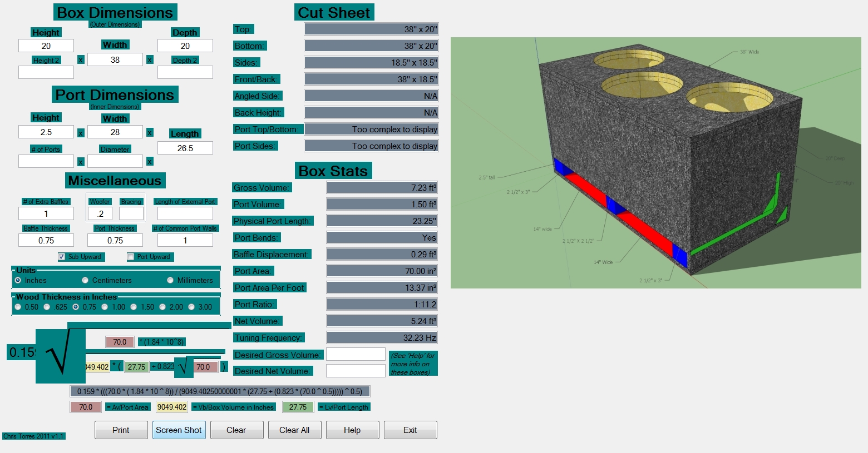Click the Baffle Thickness input field
The width and height of the screenshot is (868, 453).
click(x=46, y=240)
